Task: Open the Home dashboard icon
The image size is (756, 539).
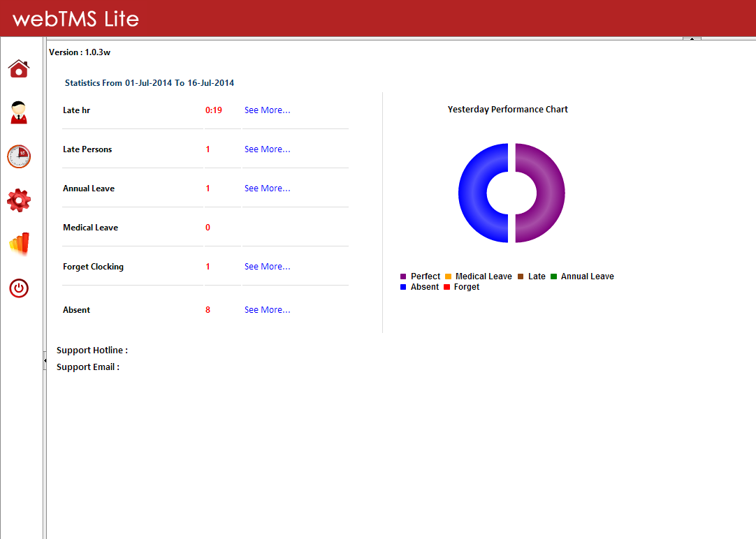Action: pos(19,68)
